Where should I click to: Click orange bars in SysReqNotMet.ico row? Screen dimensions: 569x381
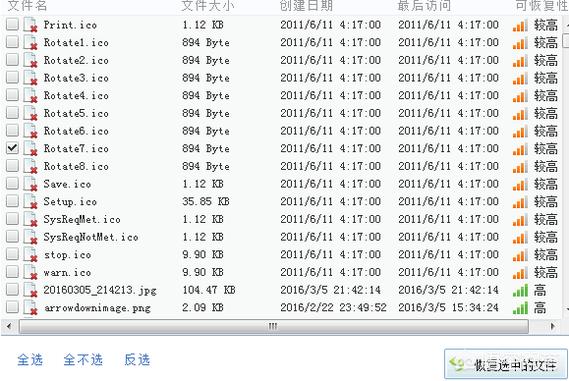(520, 237)
